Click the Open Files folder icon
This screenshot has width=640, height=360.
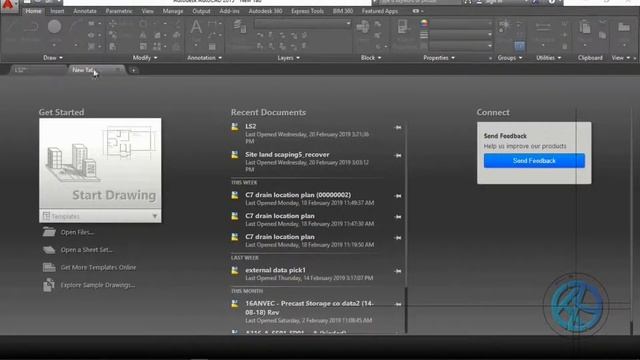point(49,232)
